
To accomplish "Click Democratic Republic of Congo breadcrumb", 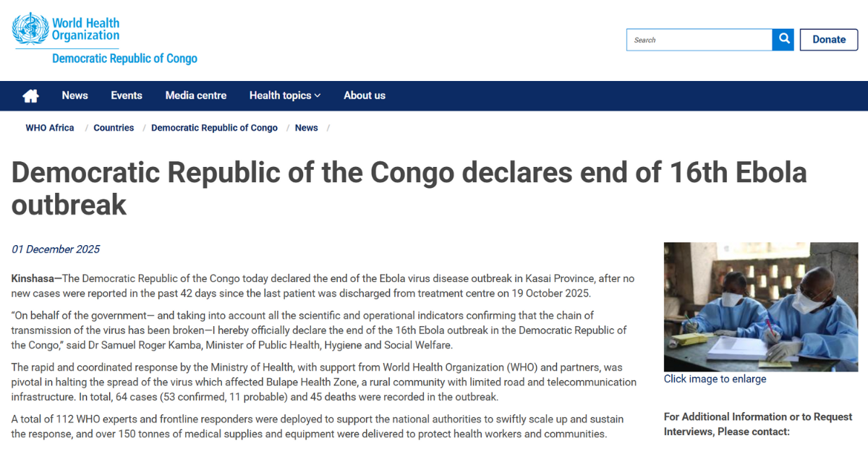I will point(214,128).
